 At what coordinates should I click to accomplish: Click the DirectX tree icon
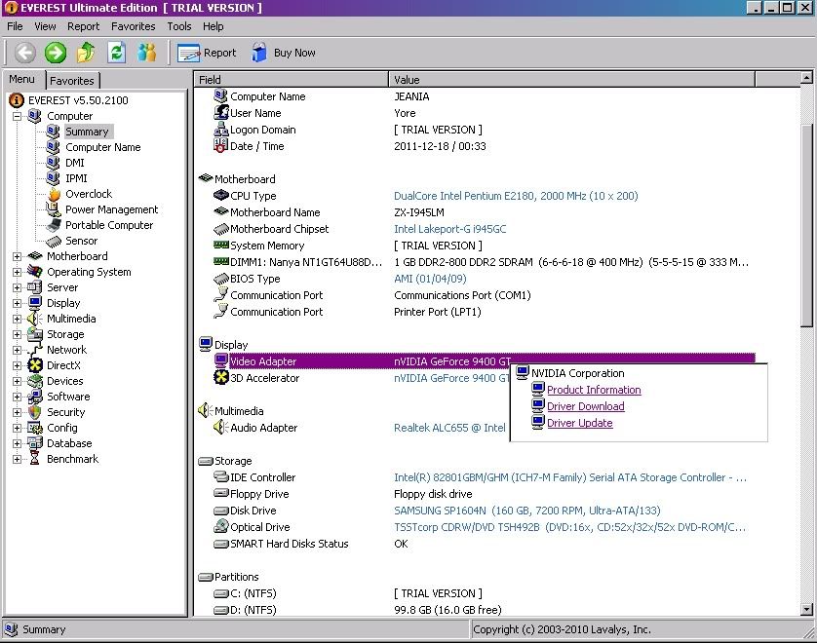[x=35, y=365]
